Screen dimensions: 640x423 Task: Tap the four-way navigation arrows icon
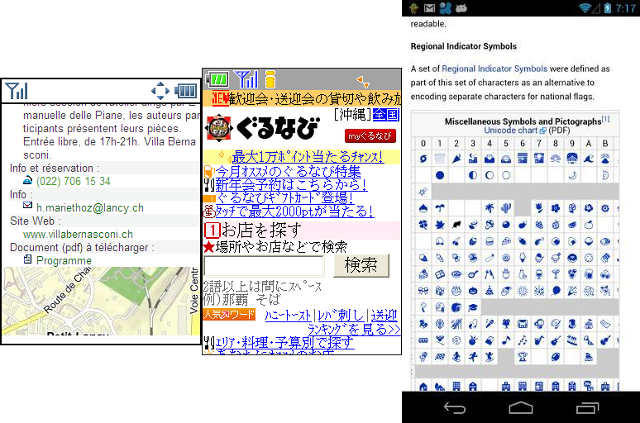coord(160,91)
